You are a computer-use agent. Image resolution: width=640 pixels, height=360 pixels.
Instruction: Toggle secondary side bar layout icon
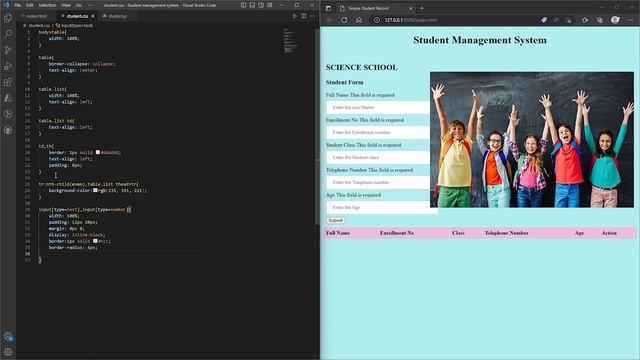click(261, 5)
